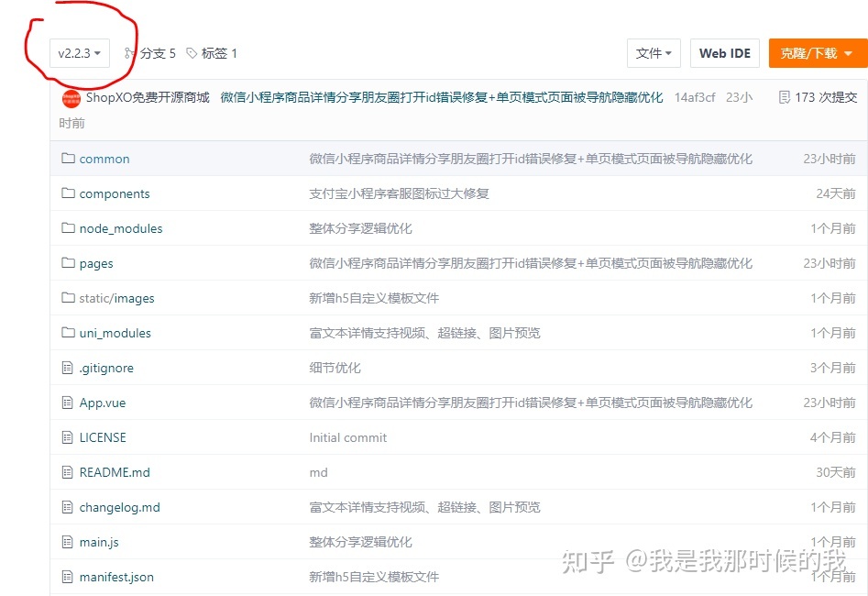
Task: Open commit message in App.vue row
Action: click(531, 403)
